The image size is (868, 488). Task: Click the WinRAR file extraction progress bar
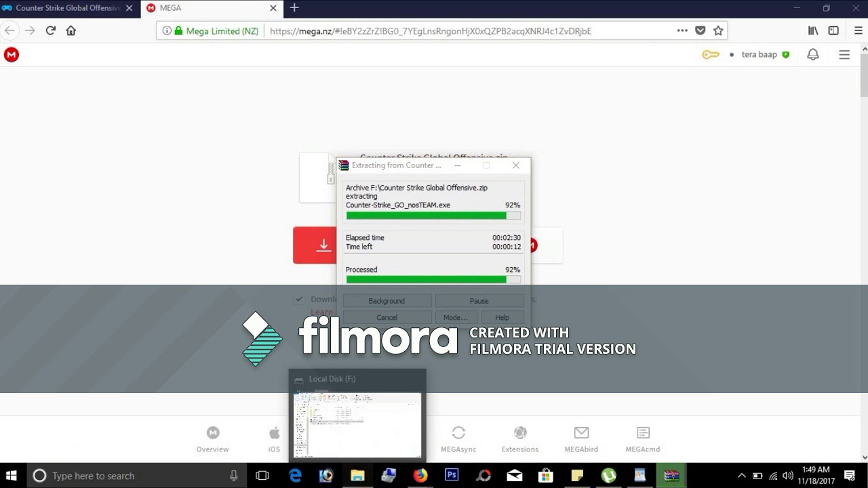click(433, 216)
